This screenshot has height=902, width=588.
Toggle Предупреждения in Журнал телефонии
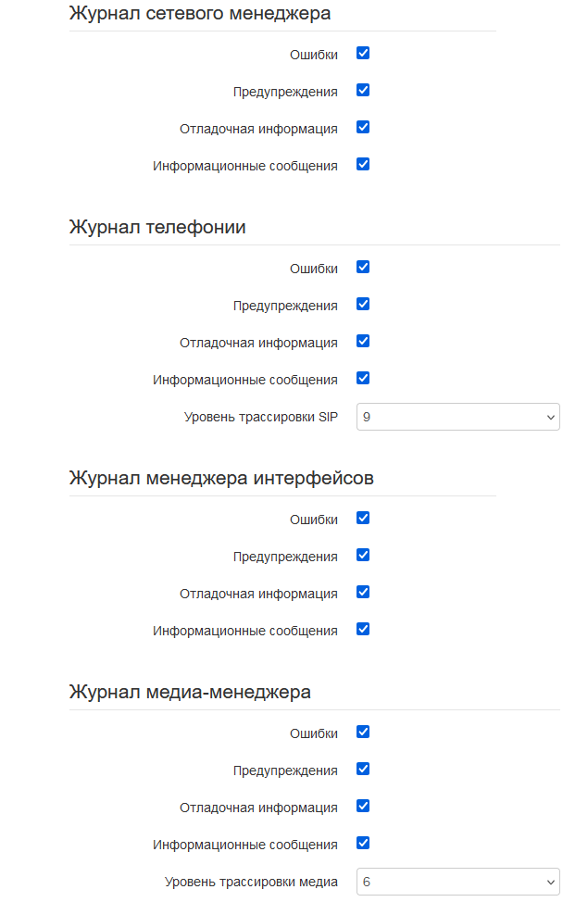363,305
